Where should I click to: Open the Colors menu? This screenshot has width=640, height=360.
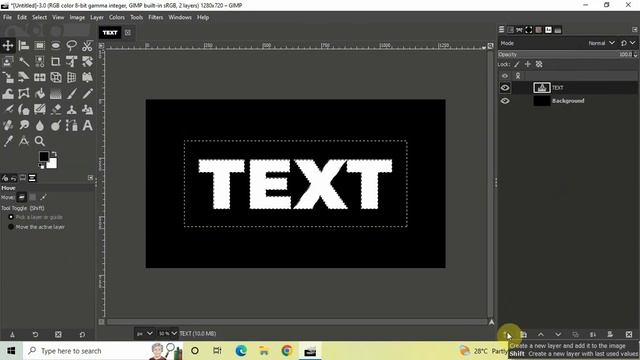(x=117, y=17)
